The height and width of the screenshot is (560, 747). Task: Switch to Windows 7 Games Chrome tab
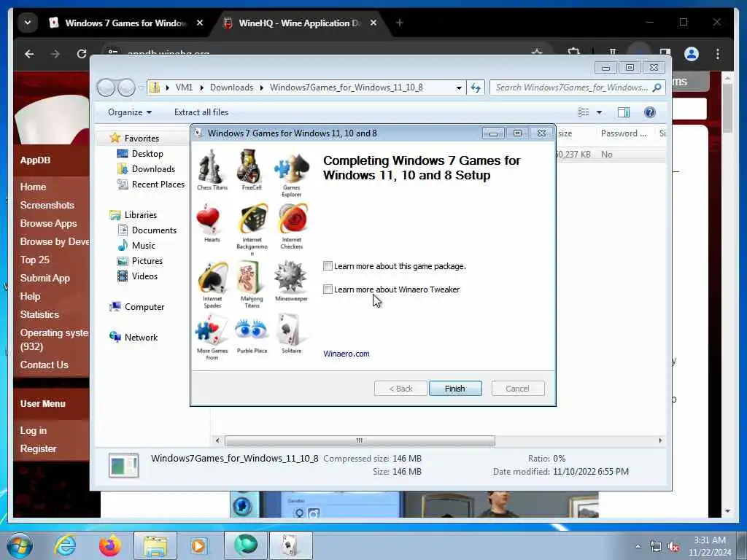[125, 23]
